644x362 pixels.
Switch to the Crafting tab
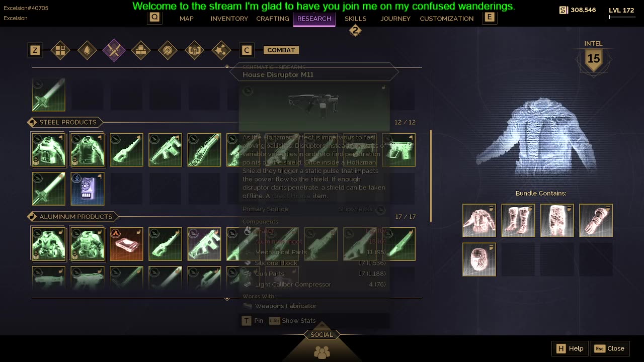tap(273, 19)
